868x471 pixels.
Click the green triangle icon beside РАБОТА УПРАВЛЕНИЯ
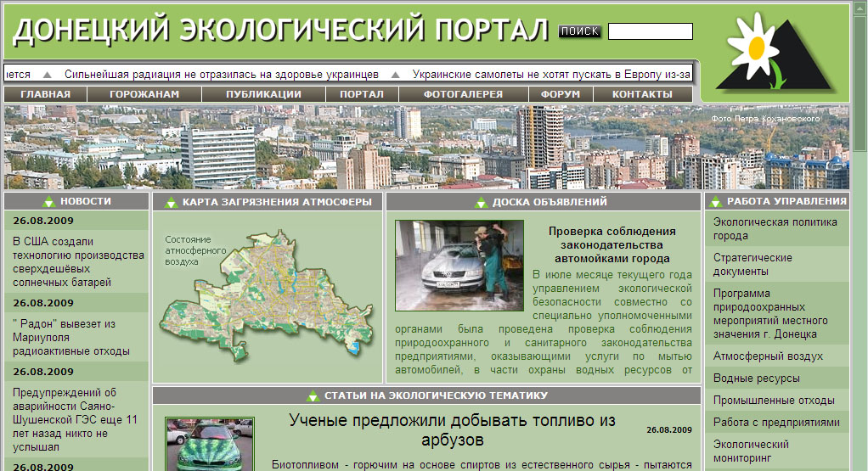716,202
